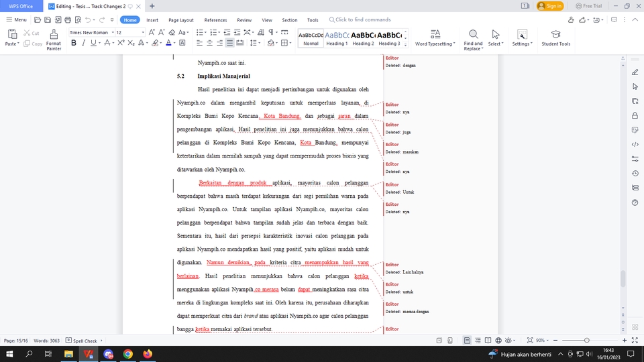Apply Subscript formatting
The width and height of the screenshot is (644, 362).
pyautogui.click(x=131, y=43)
